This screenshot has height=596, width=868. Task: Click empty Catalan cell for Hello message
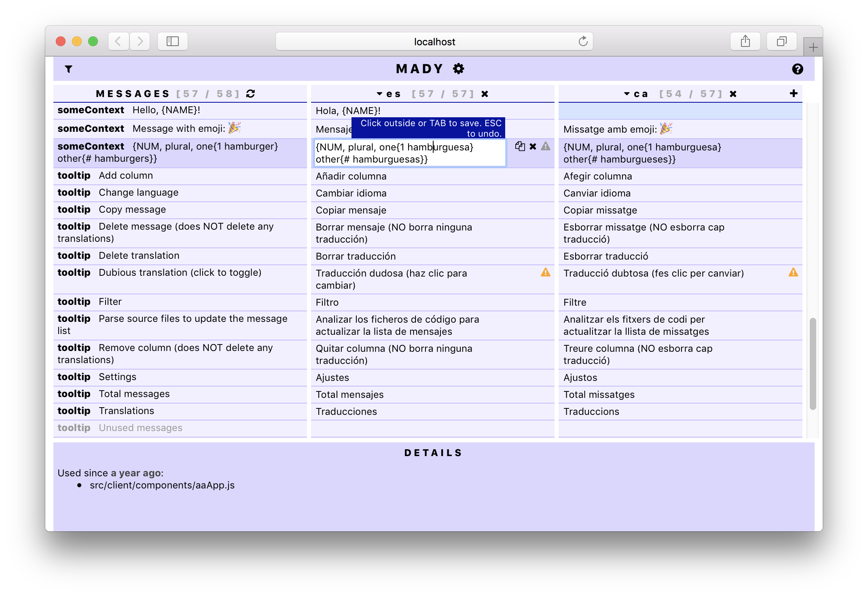(x=680, y=111)
